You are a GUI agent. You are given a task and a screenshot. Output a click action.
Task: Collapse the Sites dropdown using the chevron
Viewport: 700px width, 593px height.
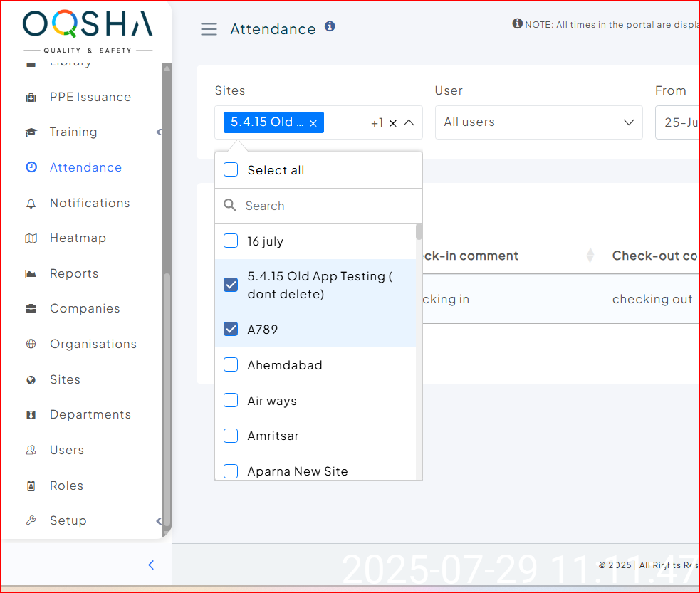pyautogui.click(x=409, y=122)
